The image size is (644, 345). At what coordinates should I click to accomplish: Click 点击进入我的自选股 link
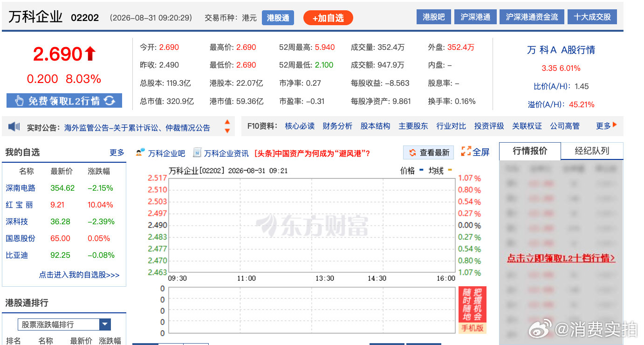coord(79,275)
